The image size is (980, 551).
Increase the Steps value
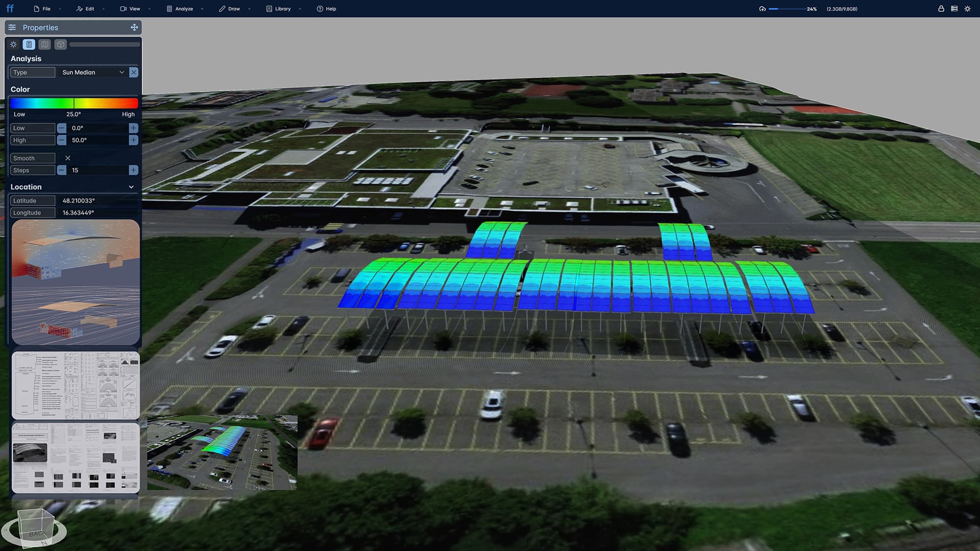[133, 170]
